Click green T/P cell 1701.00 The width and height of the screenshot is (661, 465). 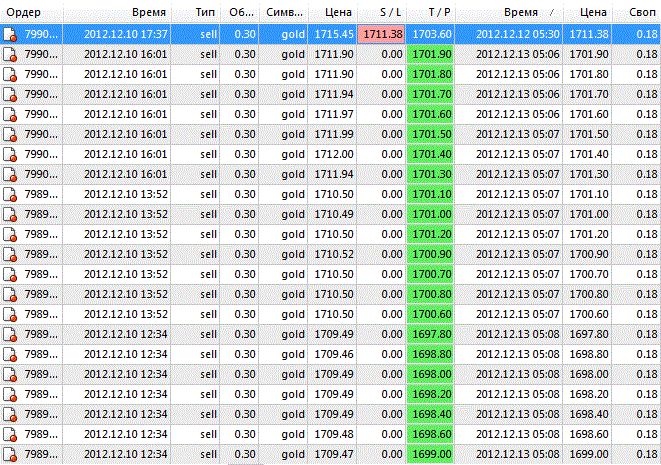(430, 215)
